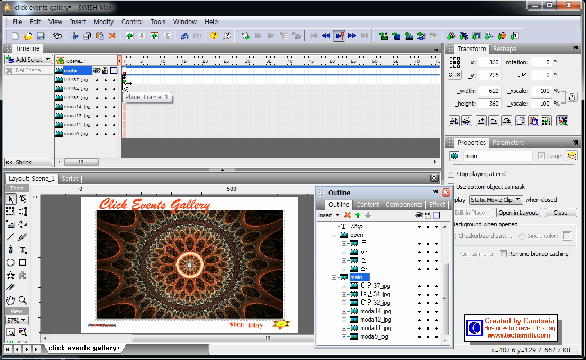Open the Transform panel options menu arrow
This screenshot has width=586, height=360.
click(x=576, y=48)
